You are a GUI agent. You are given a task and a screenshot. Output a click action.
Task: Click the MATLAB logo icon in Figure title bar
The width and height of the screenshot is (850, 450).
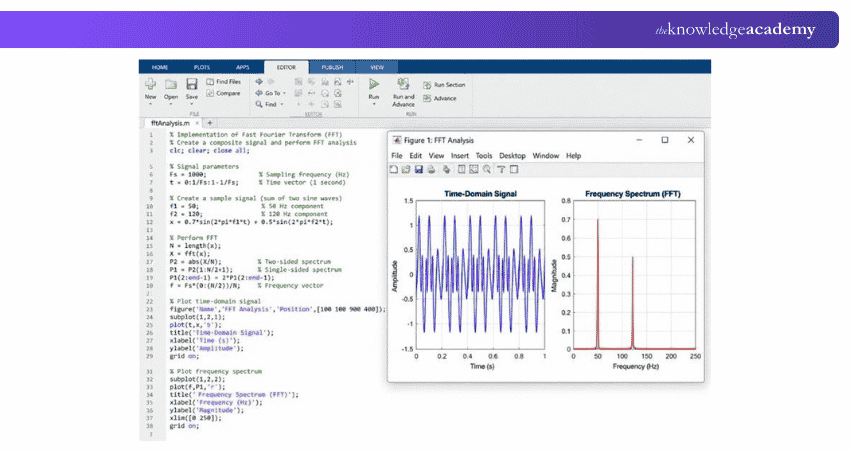[x=397, y=140]
